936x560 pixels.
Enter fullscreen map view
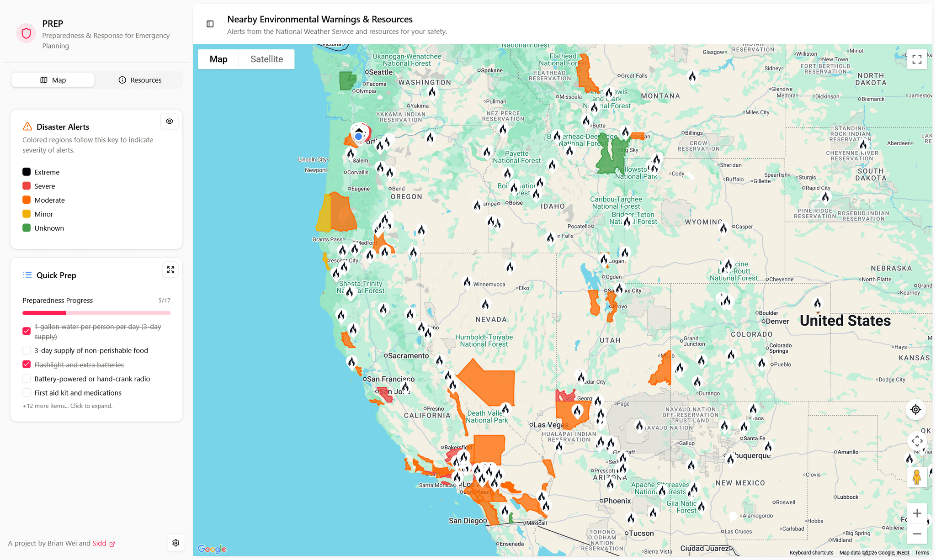click(x=916, y=59)
